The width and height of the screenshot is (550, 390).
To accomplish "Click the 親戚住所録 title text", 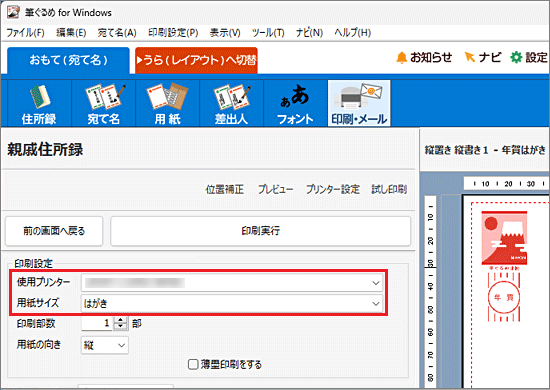I will (45, 150).
